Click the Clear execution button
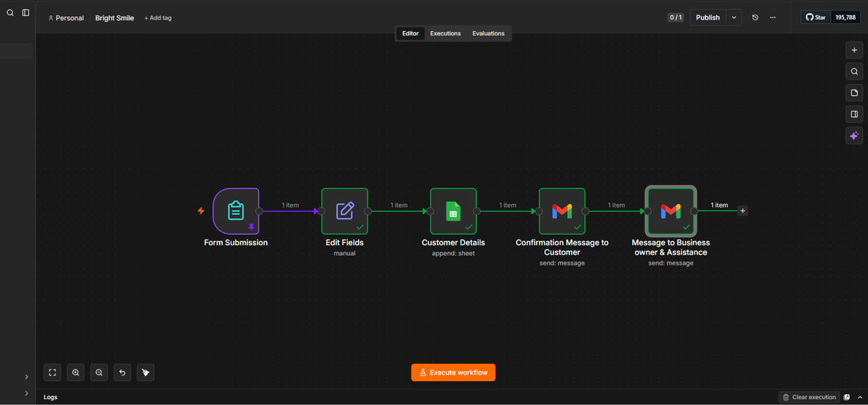Viewport: 868px width, 405px height. pos(809,397)
